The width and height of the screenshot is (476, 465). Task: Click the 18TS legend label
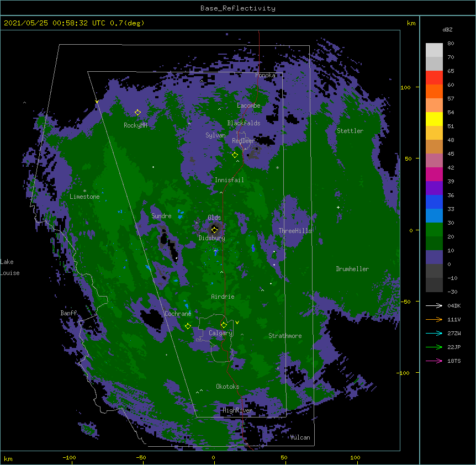tap(454, 361)
